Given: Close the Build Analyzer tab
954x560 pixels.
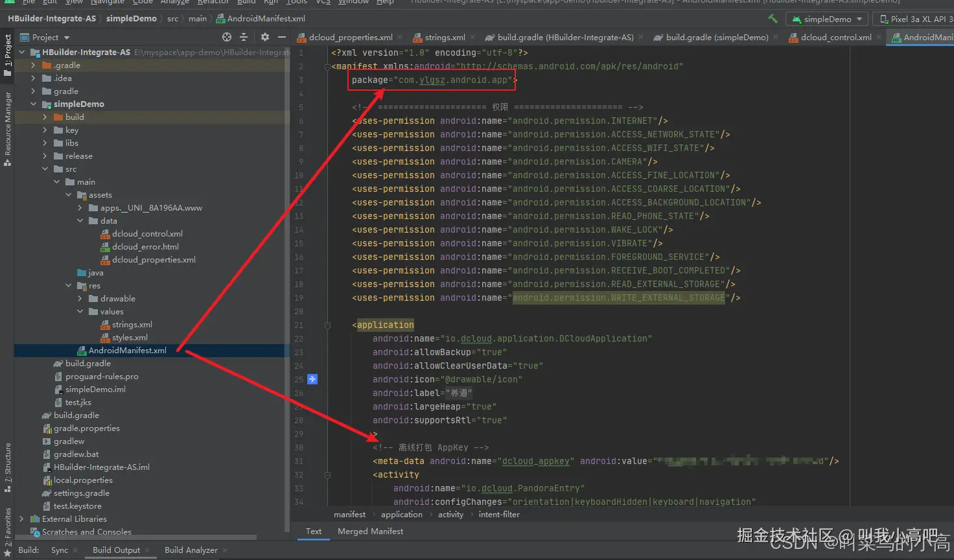Looking at the screenshot, I should point(225,550).
